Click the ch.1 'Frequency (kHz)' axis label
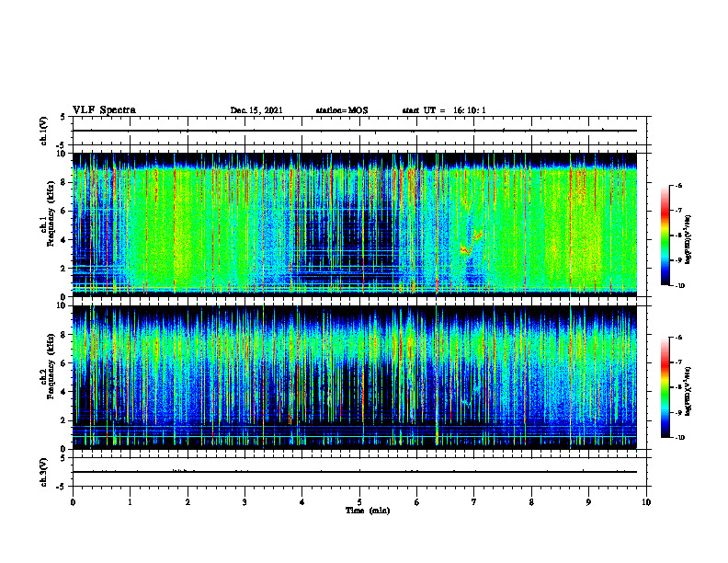Screen dimensions: 728x563 pos(51,213)
